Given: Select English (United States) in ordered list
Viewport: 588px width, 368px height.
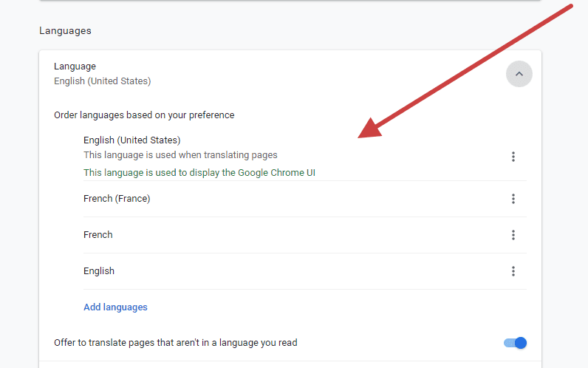Looking at the screenshot, I should [131, 140].
